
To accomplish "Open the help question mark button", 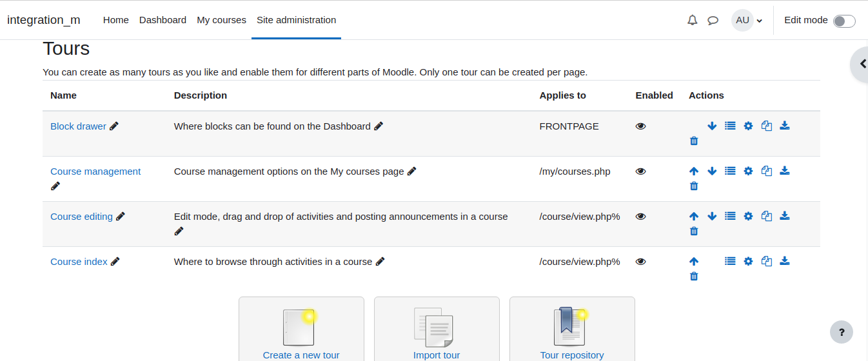I will coord(841,332).
